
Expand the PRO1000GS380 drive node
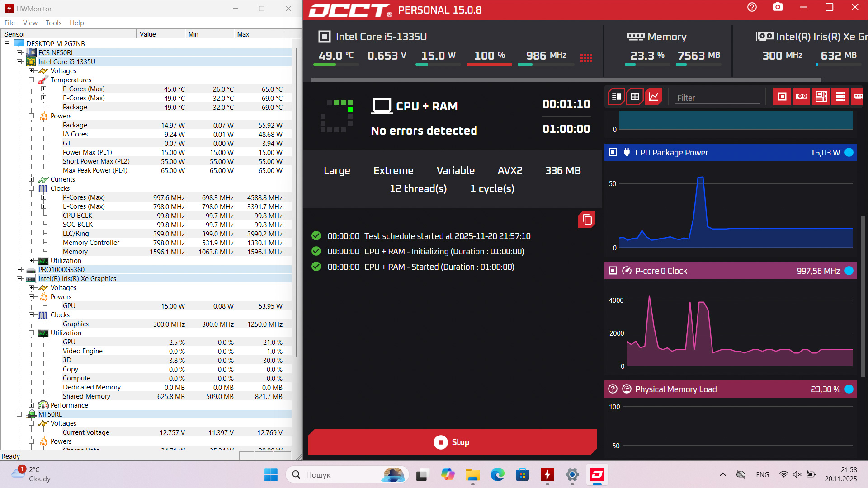point(19,270)
